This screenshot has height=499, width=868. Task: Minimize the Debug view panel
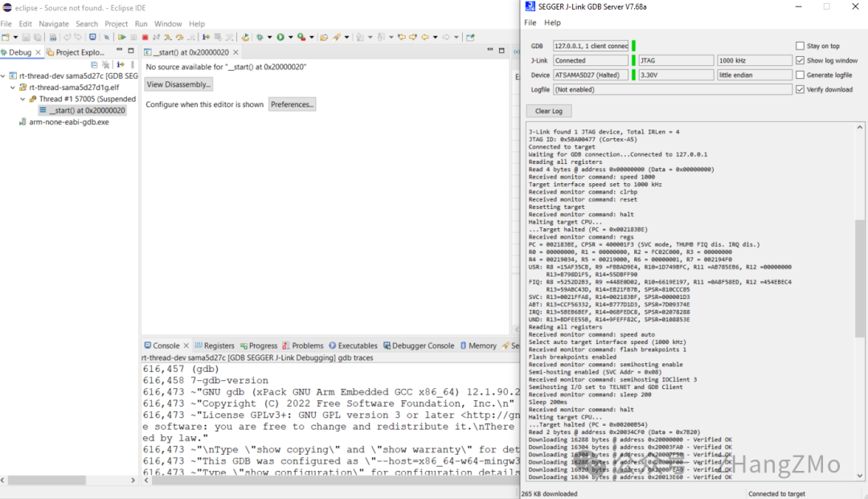tap(119, 51)
